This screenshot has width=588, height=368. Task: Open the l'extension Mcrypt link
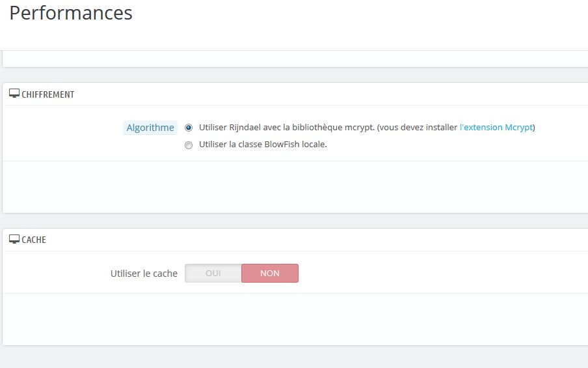coord(496,127)
